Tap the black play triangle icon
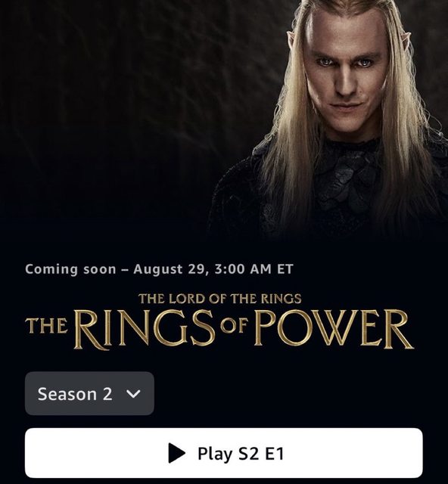Screen dimensions: 448x484 point(176,453)
